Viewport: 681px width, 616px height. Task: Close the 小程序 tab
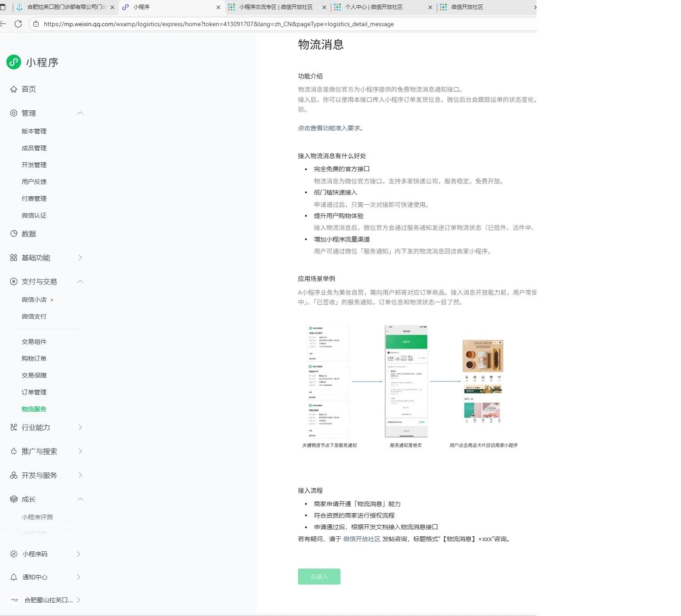218,7
